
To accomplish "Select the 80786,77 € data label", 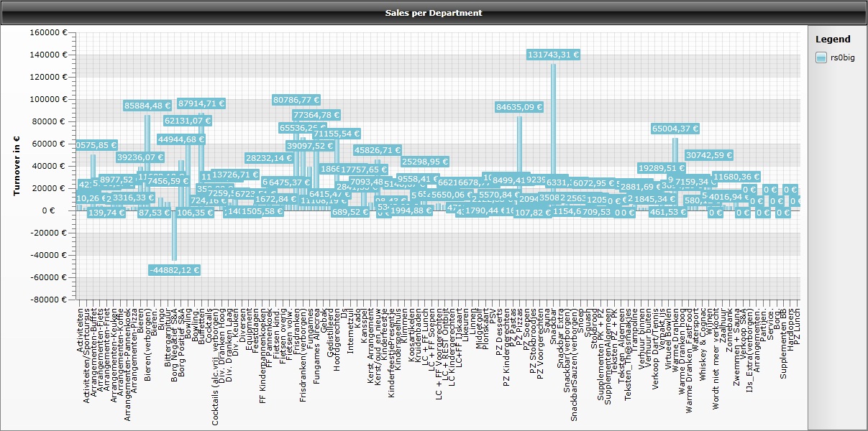I will [x=296, y=100].
